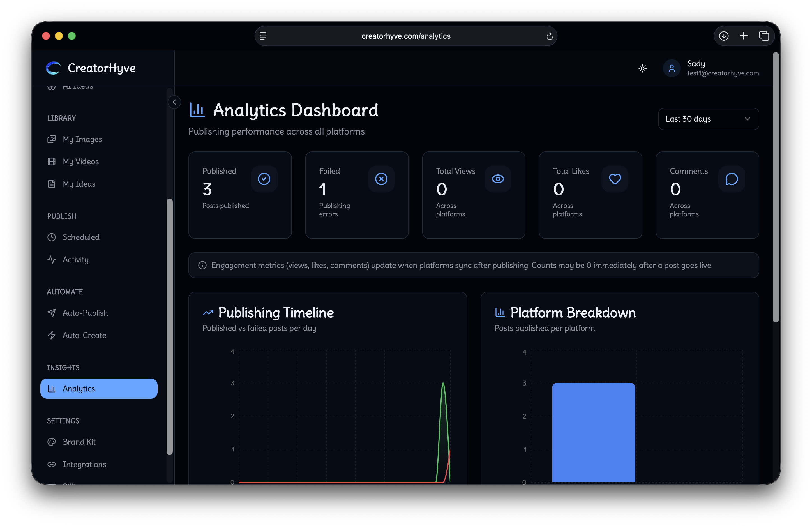
Task: Toggle light/dark theme sun icon
Action: [x=642, y=69]
